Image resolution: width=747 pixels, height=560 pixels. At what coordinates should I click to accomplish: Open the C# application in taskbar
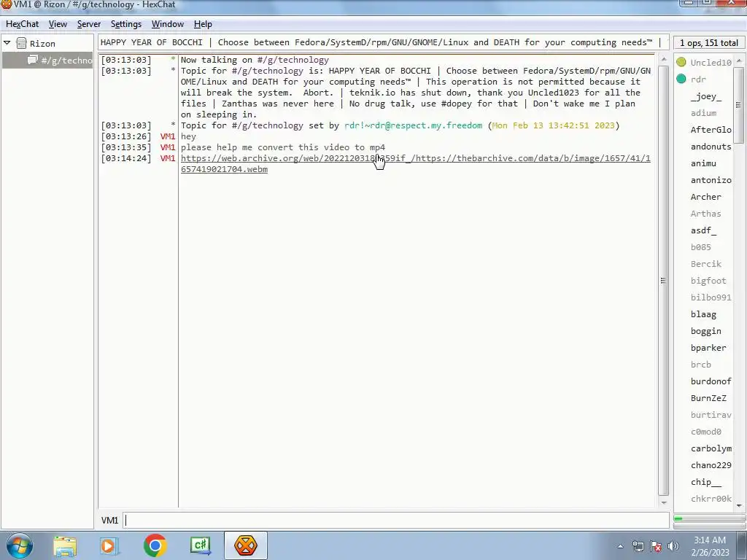click(200, 545)
